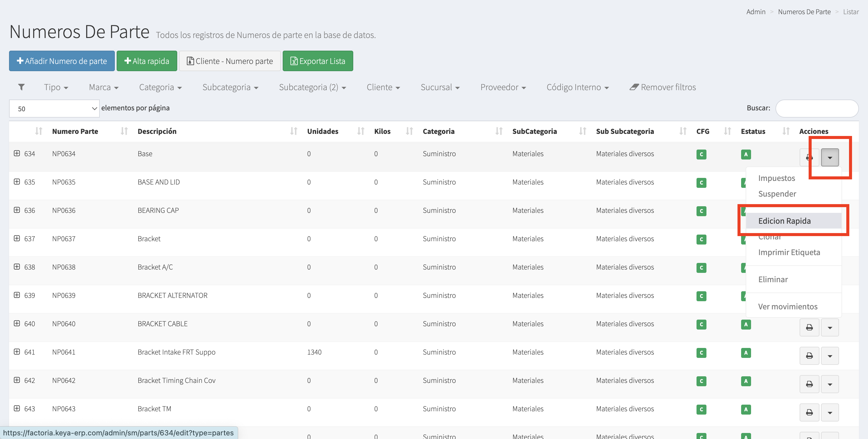Expand row 635 details plus icon
Viewport: 868px width, 439px height.
(x=17, y=182)
